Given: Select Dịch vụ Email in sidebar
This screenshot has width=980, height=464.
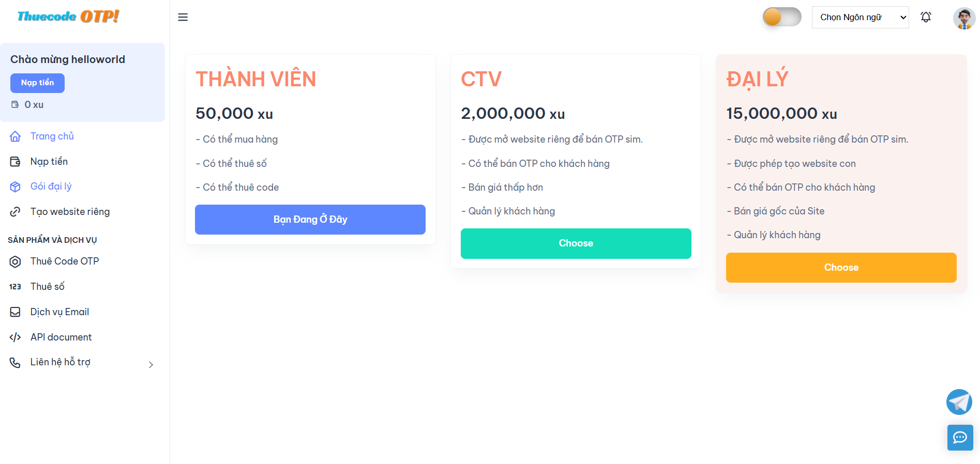Looking at the screenshot, I should [59, 312].
